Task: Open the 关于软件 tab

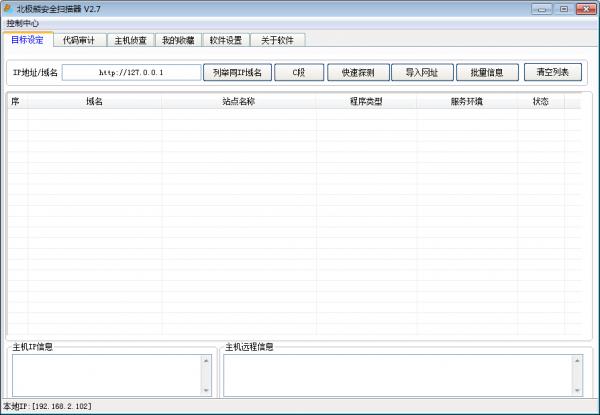Action: coord(277,40)
